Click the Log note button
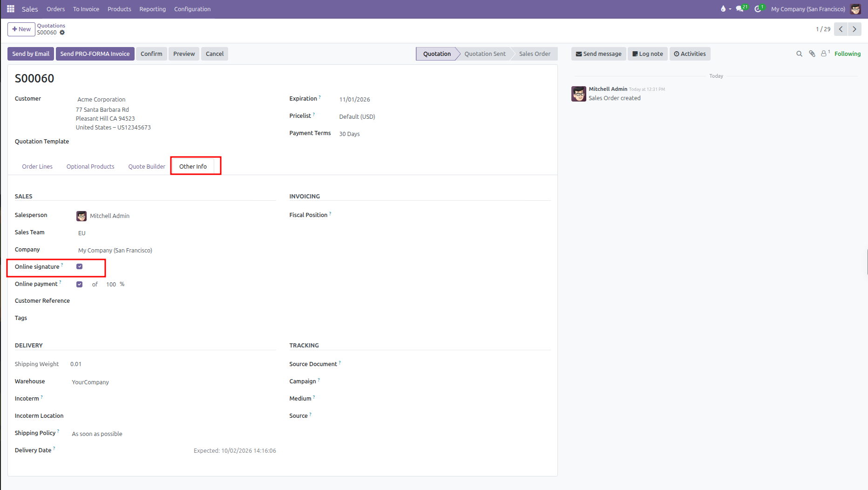Image resolution: width=868 pixels, height=490 pixels. click(x=648, y=54)
